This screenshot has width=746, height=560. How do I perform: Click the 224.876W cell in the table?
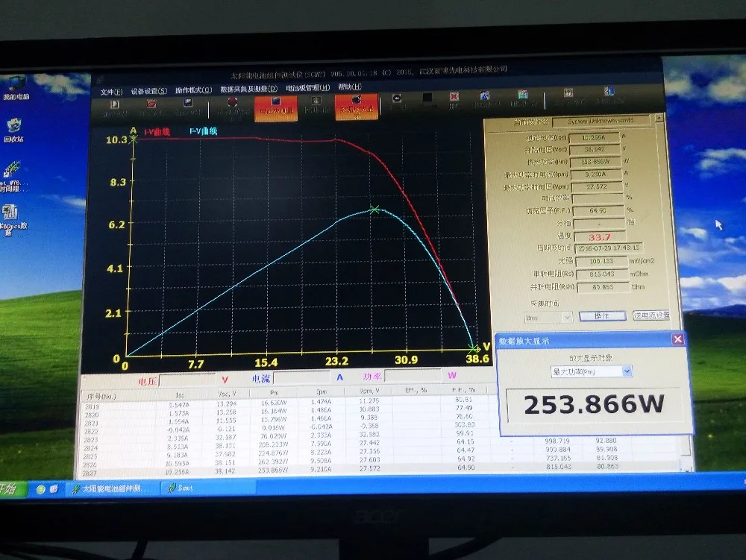[274, 453]
